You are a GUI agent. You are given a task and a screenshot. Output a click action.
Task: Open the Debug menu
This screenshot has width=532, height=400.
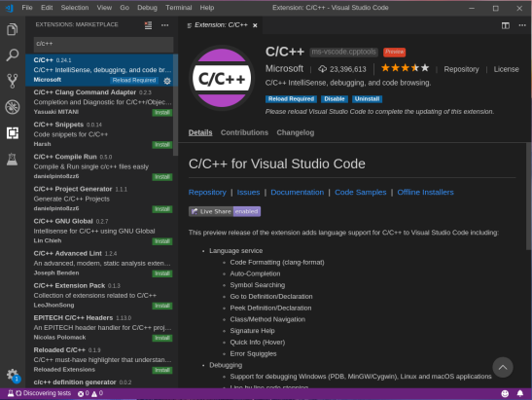pyautogui.click(x=147, y=8)
